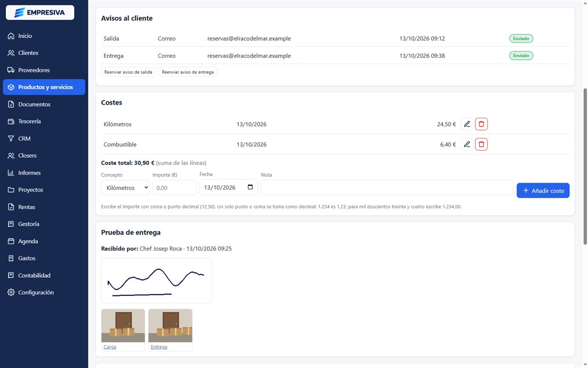The image size is (588, 368).
Task: Click the Informes bar chart icon
Action: (11, 173)
